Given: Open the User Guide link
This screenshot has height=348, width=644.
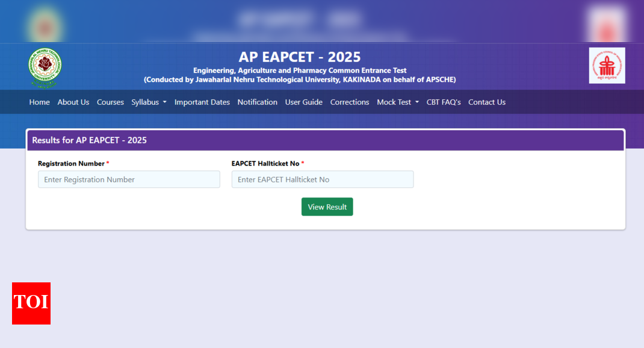Looking at the screenshot, I should pyautogui.click(x=303, y=102).
